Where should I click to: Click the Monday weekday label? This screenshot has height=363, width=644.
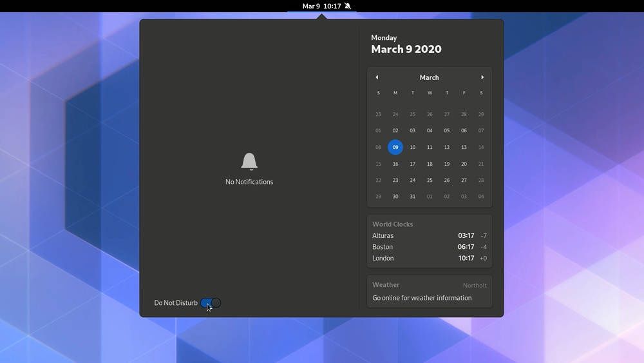click(x=384, y=38)
